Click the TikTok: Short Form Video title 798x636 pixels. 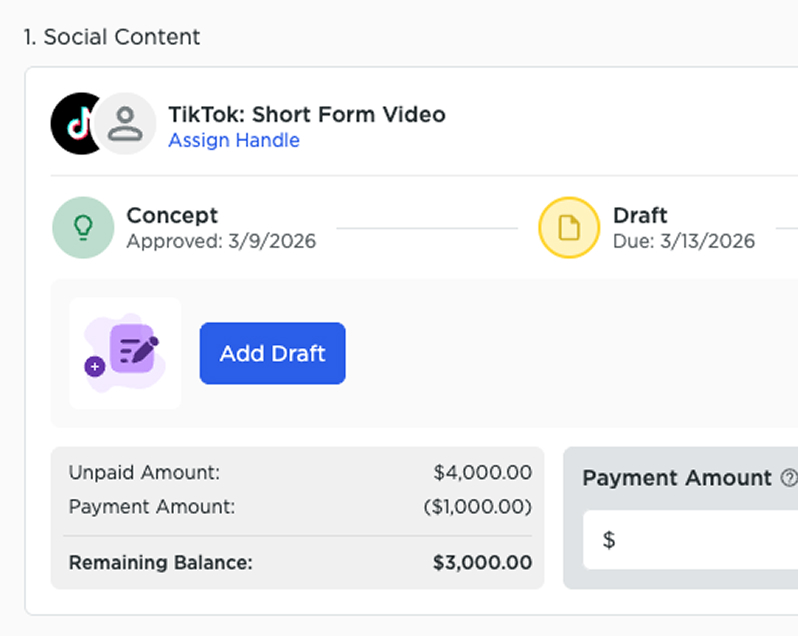[x=307, y=114]
